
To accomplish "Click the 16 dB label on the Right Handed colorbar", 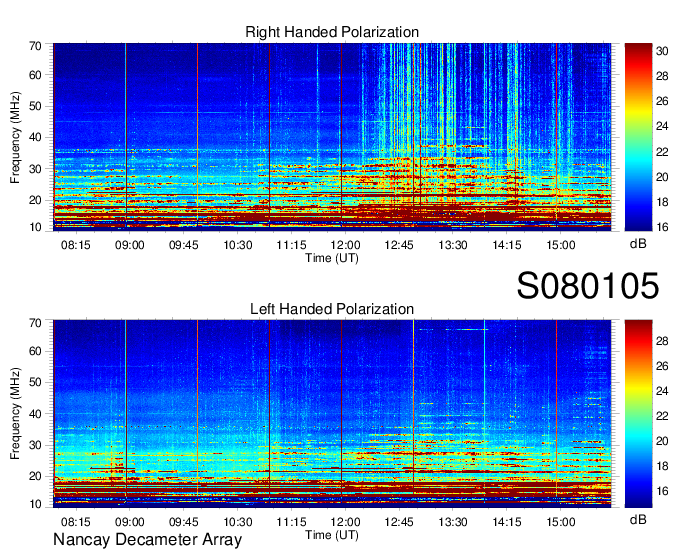I will [x=662, y=227].
